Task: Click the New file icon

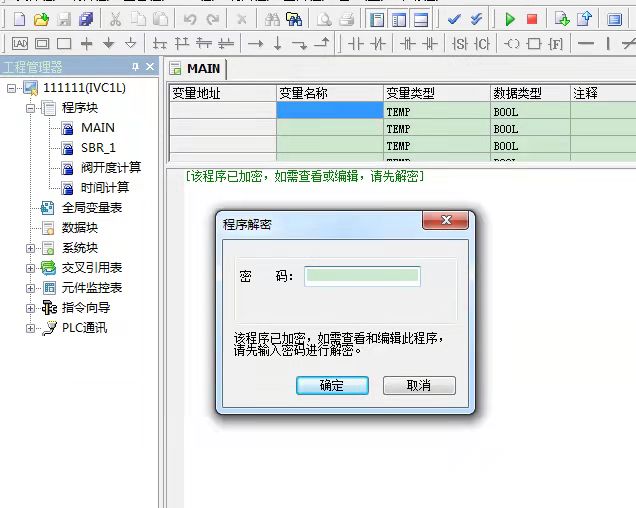Action: [19, 19]
